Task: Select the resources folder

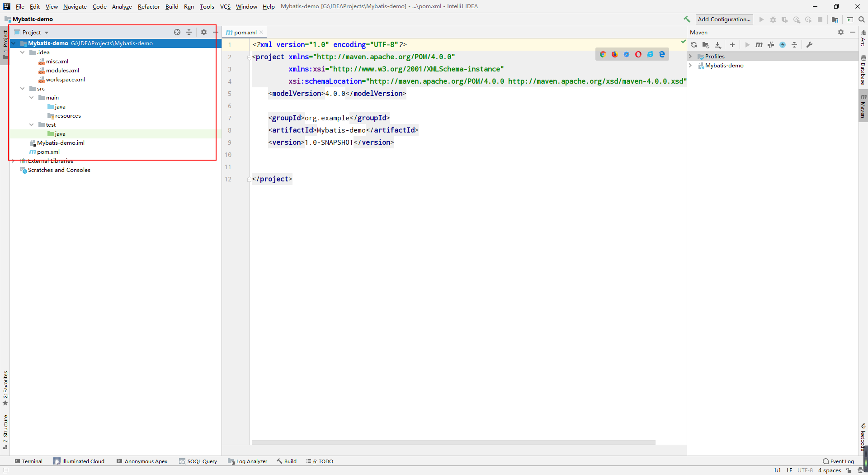Action: [x=68, y=116]
